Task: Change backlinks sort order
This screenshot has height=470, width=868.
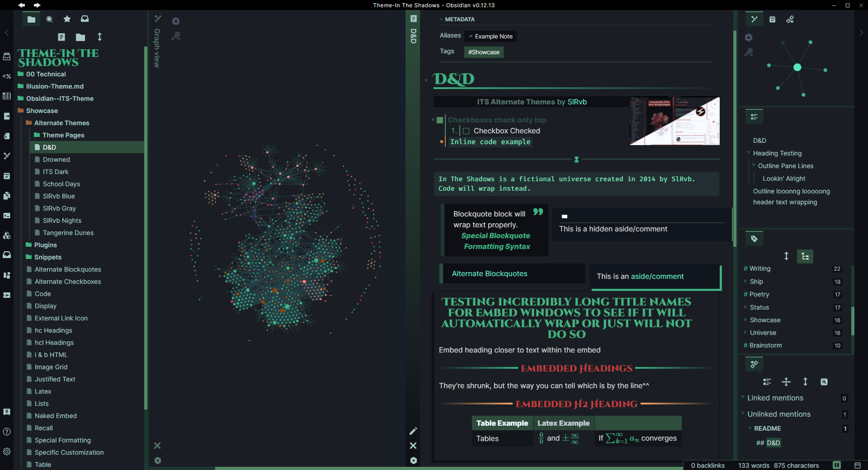Action: coord(805,382)
